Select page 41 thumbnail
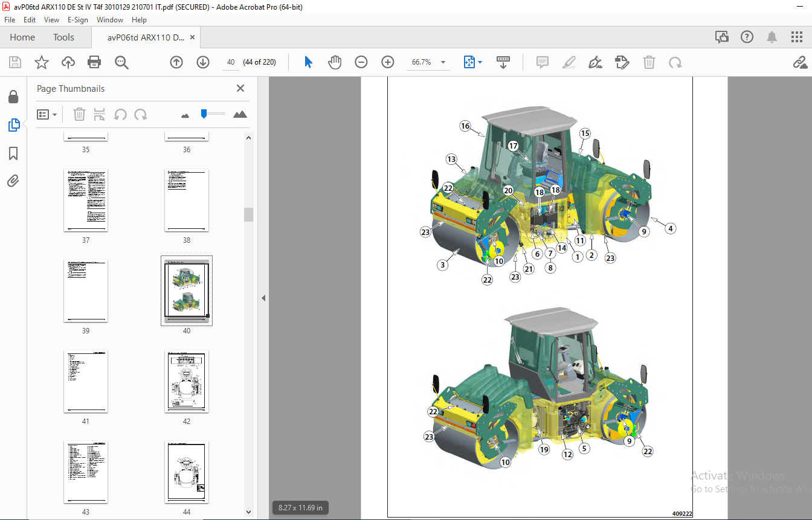 pos(86,382)
